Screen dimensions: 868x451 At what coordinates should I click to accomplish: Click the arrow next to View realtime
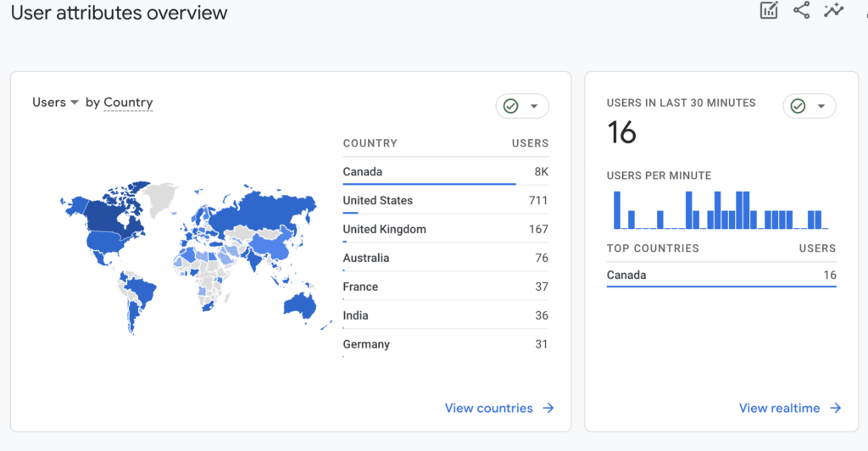(835, 408)
